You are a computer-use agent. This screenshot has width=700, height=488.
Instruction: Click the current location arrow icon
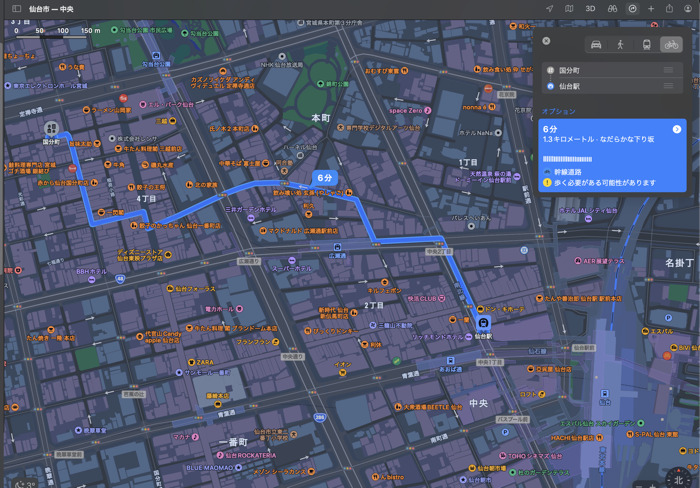tap(550, 8)
